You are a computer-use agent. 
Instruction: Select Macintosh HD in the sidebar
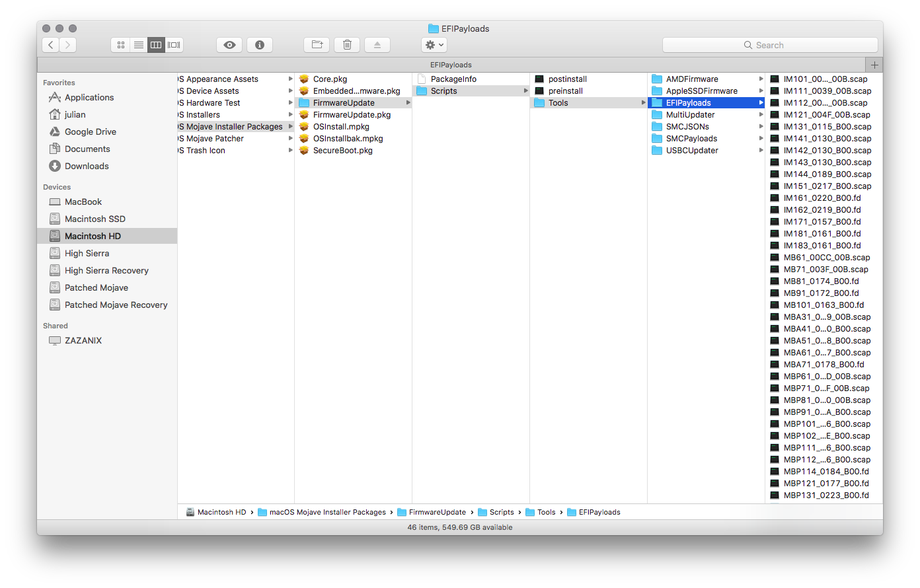click(x=107, y=236)
